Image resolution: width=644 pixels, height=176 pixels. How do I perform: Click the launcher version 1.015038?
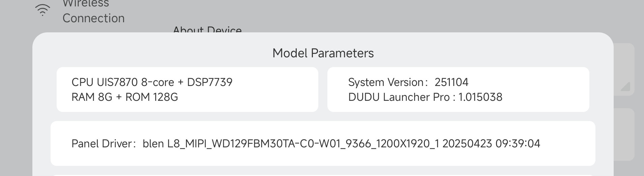480,97
